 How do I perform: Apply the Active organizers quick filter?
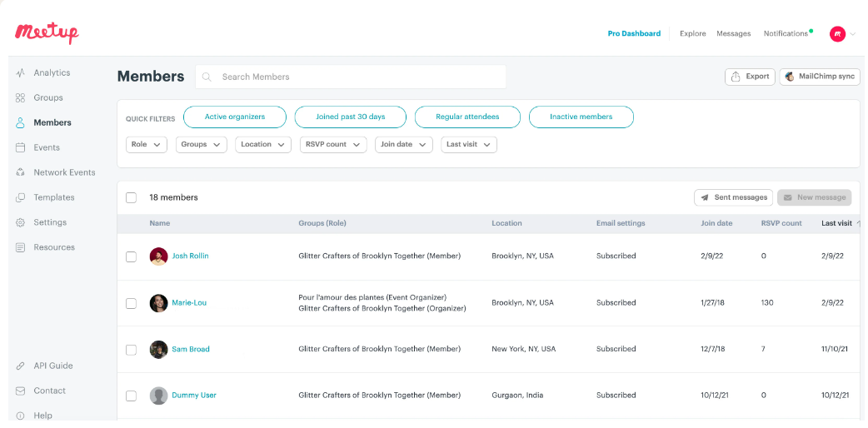[x=235, y=117]
